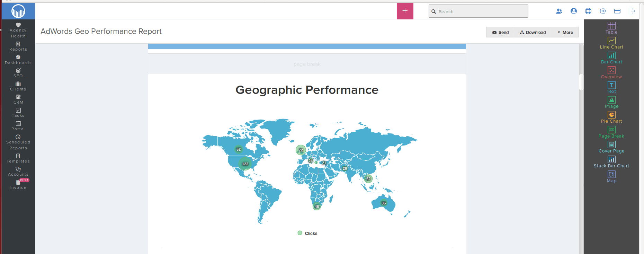The image size is (644, 254).
Task: Click the 36 clicks bubble on Australia
Action: click(x=384, y=203)
